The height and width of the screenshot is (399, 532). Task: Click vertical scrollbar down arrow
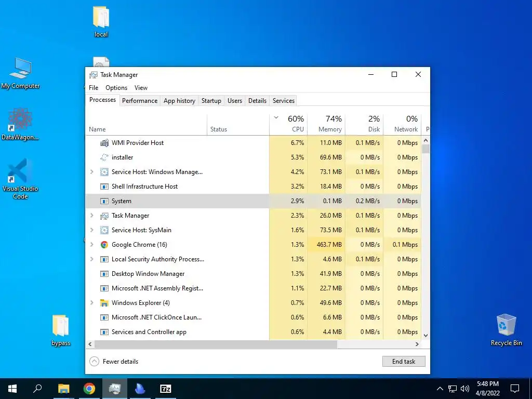[426, 336]
